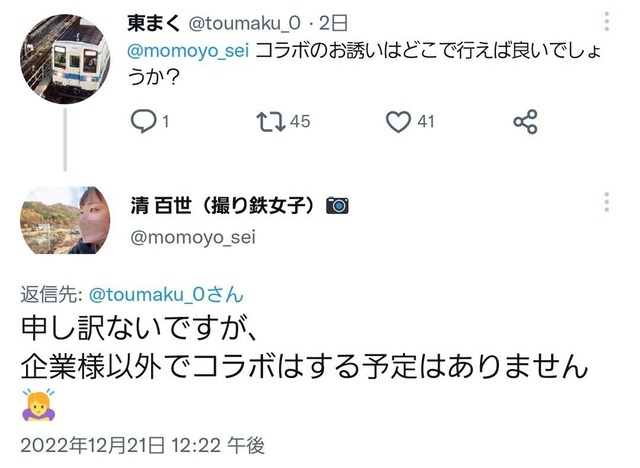Click @momoyo_sei mention in first tweet
The height and width of the screenshot is (468, 640).
tap(188, 51)
